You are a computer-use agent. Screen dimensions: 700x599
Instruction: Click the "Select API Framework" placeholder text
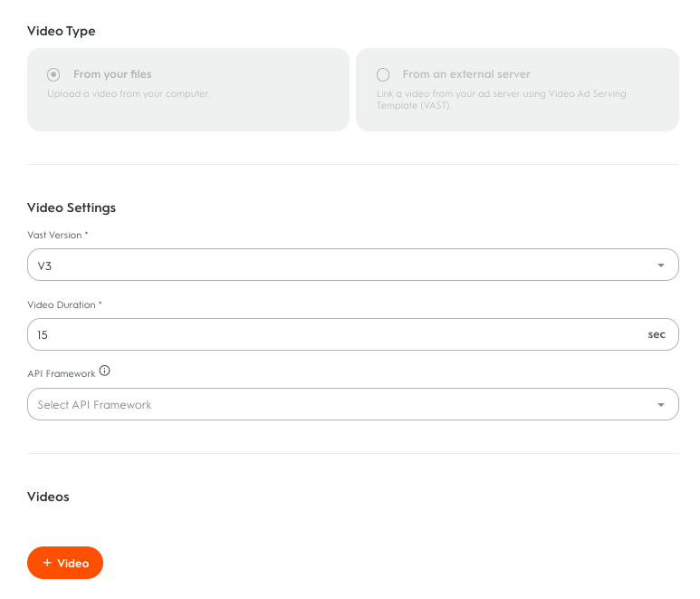coord(94,405)
